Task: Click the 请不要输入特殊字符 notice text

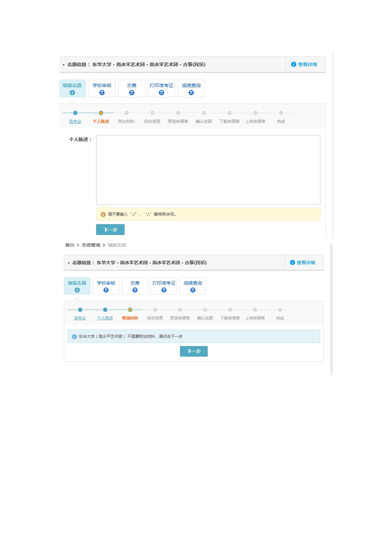Action: coord(142,214)
